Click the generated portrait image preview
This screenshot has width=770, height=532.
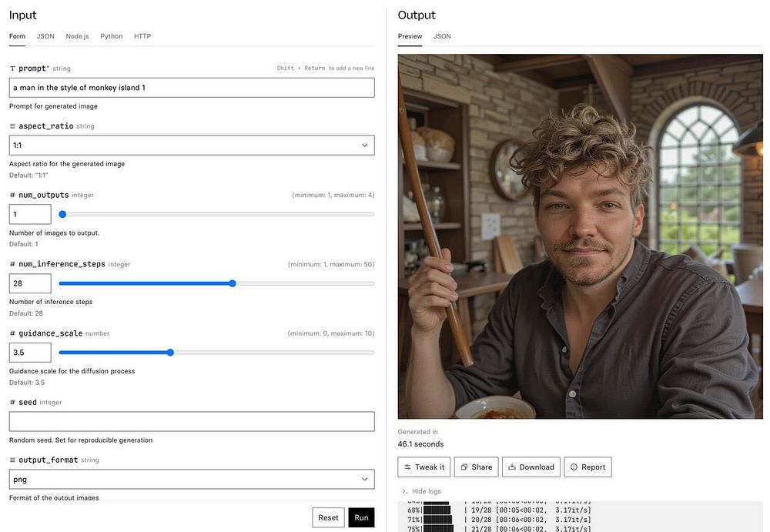pos(580,236)
